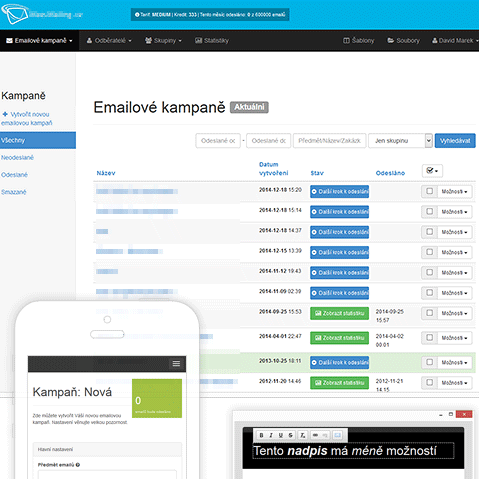The image size is (479, 479).
Task: Apply strikethrough formatting in the editor toolbar
Action: pyautogui.click(x=291, y=435)
